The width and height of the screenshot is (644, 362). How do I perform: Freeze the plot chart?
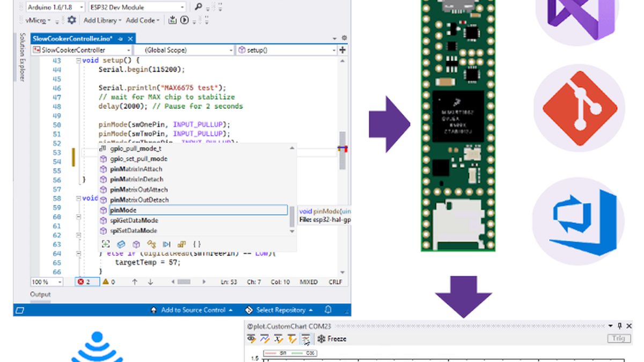332,338
